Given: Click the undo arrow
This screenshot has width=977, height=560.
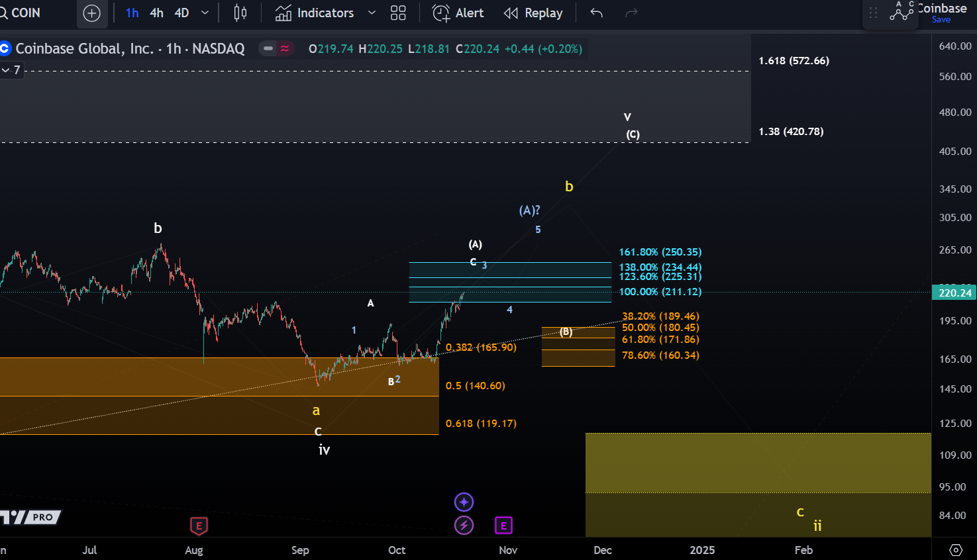Looking at the screenshot, I should (596, 13).
